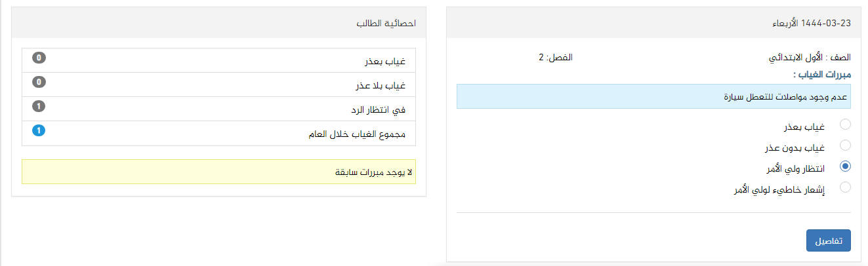Click the 'احصائية الطالب' panel header

[386, 23]
